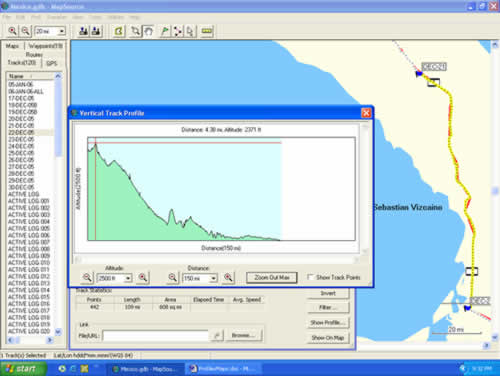Activate the route tool icon
This screenshot has width=500, height=376.
coord(177,31)
